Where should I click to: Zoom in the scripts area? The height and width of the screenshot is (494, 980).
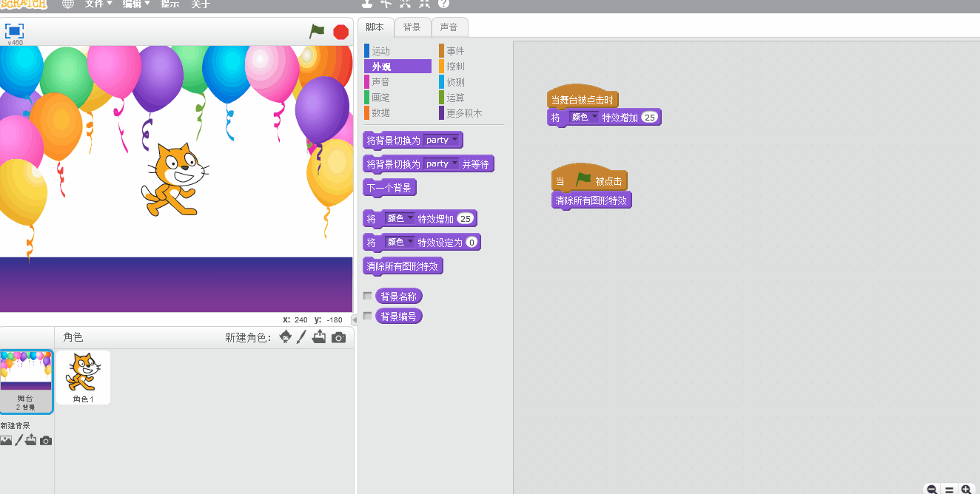coord(966,490)
